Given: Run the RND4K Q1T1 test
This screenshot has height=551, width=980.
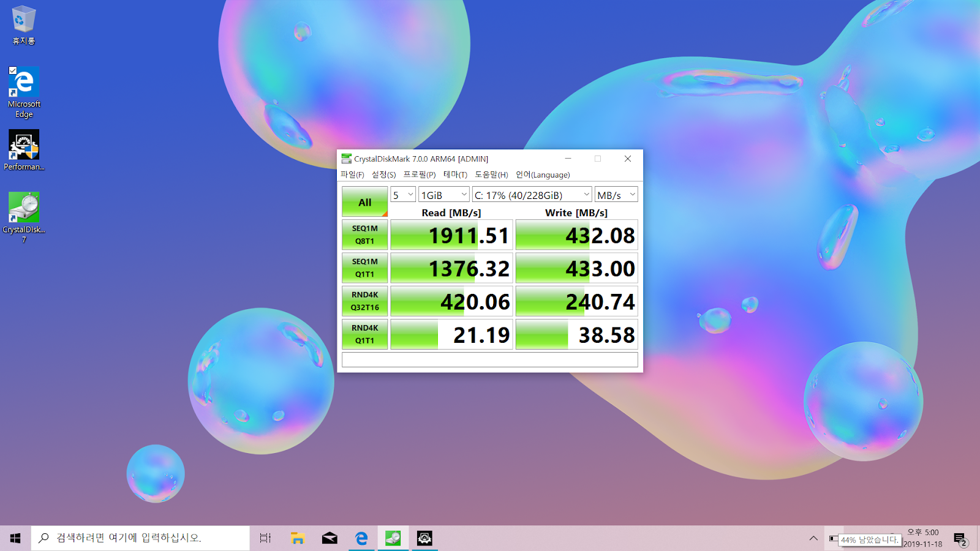Looking at the screenshot, I should [x=364, y=334].
